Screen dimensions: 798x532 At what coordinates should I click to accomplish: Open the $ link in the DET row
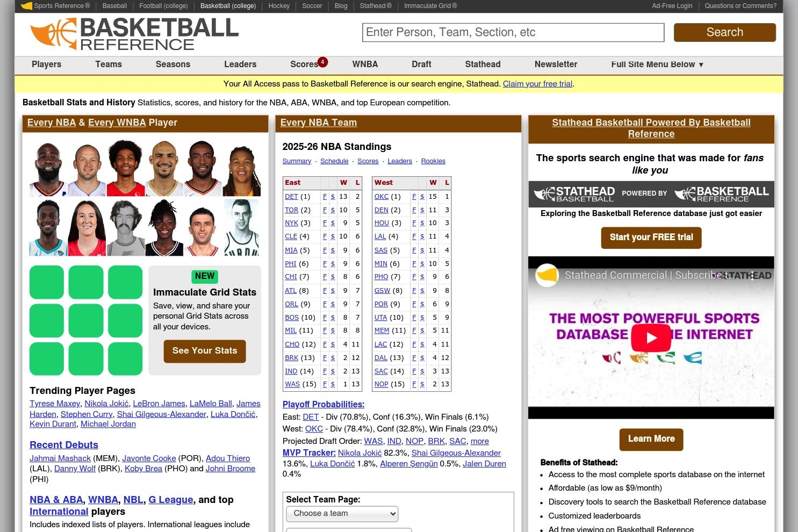[x=333, y=197]
